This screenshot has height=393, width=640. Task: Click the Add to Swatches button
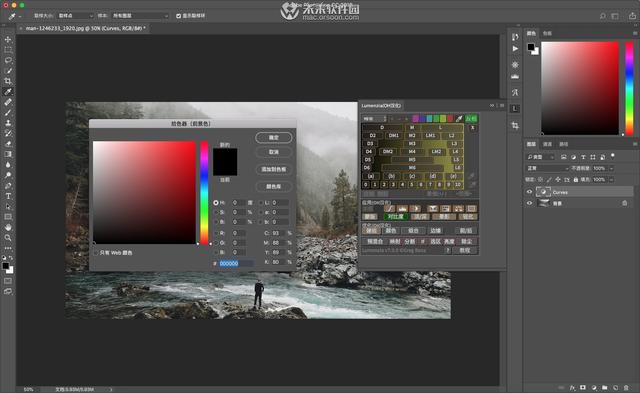273,169
